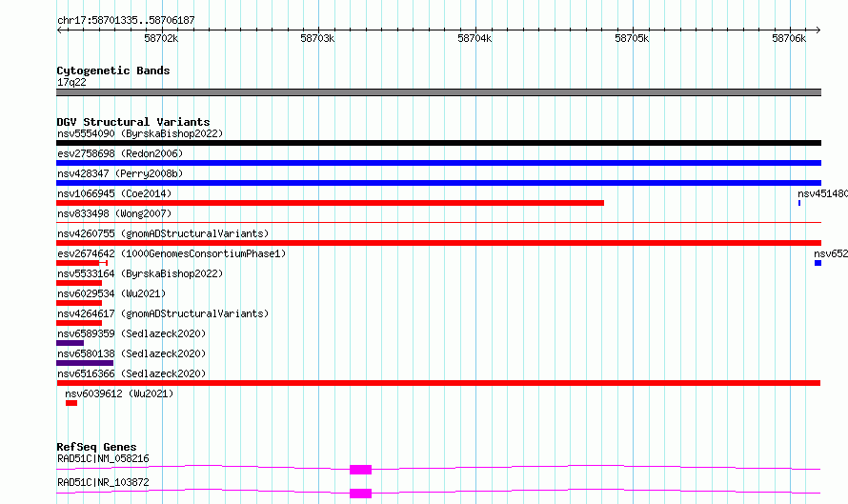Open the nsv428347 (Perry2008b) label
Screen dimensions: 848x504
point(120,173)
